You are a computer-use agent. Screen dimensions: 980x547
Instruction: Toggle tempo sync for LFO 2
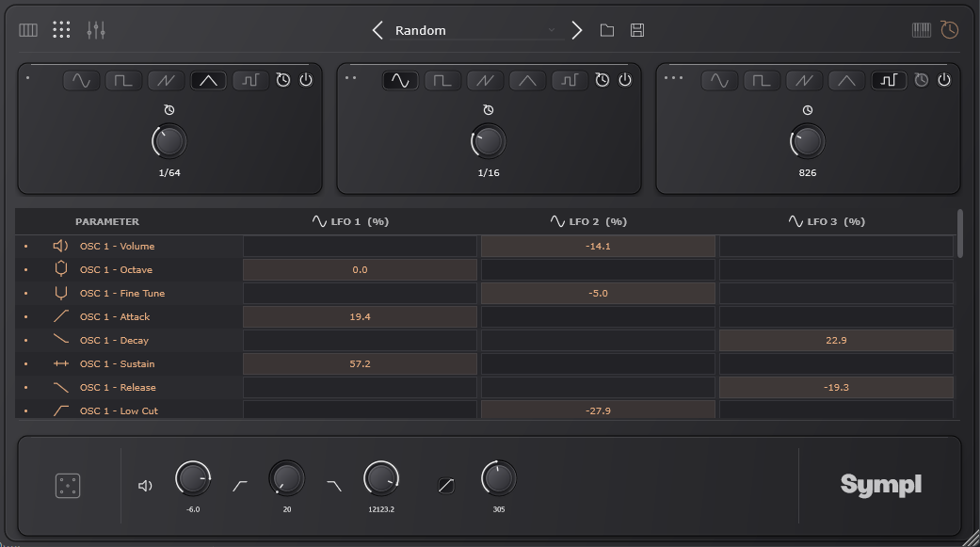[x=602, y=80]
